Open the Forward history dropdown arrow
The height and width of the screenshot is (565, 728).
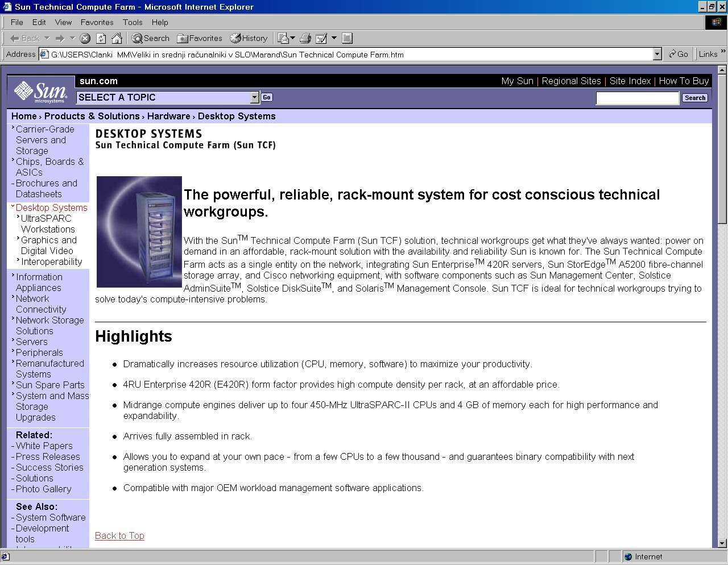pyautogui.click(x=72, y=38)
